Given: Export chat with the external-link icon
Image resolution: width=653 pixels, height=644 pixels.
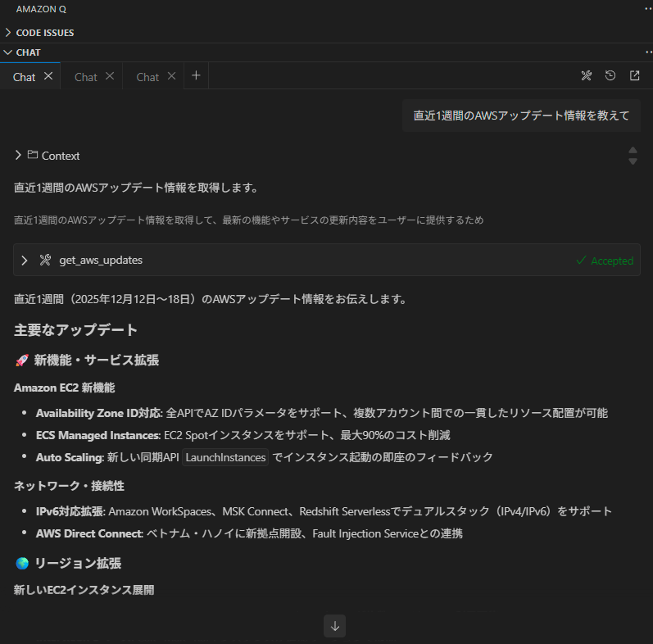Looking at the screenshot, I should (634, 75).
